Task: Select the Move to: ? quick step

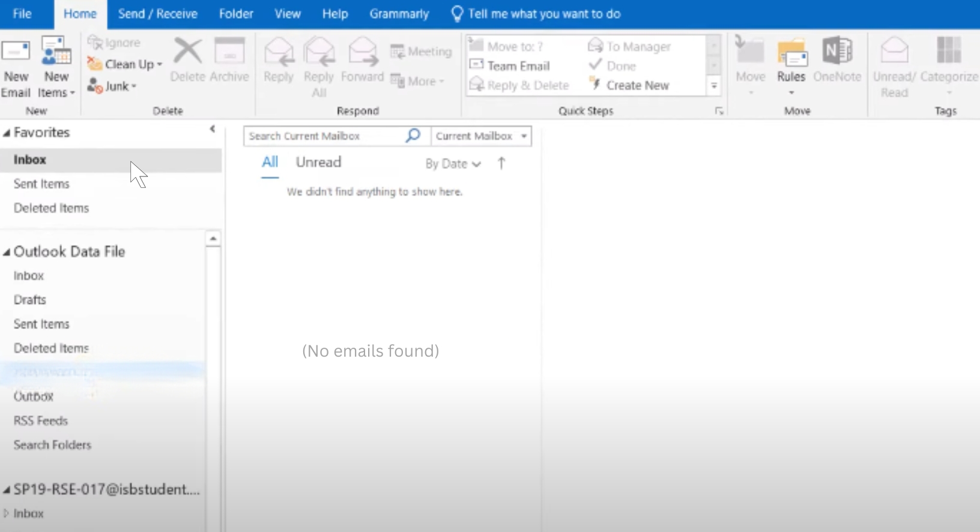Action: [506, 46]
